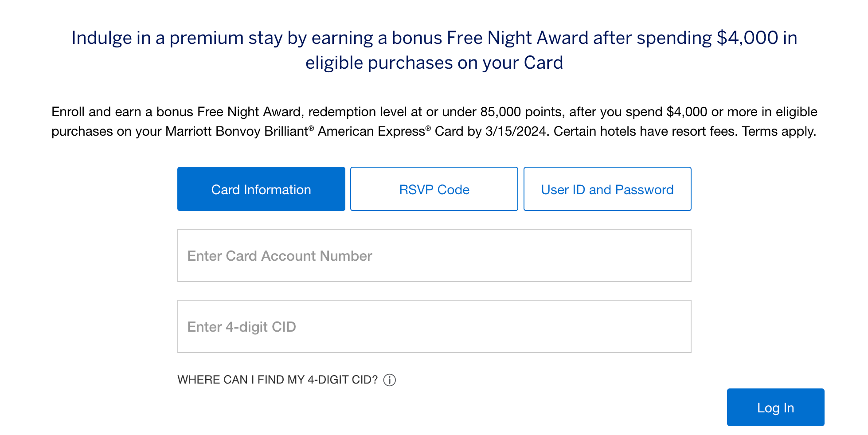The width and height of the screenshot is (868, 435).
Task: Click "Enroll and earn" at paragraph start
Action: [96, 112]
